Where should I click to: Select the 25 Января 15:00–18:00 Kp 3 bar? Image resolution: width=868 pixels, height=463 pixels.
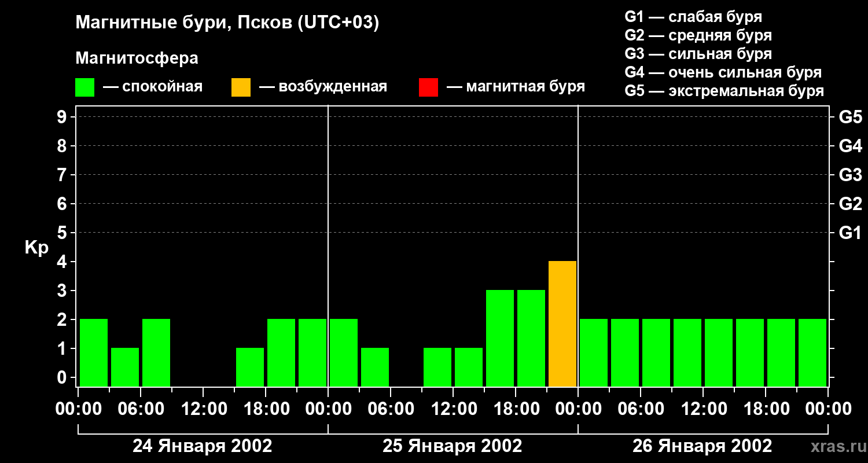coord(500,338)
